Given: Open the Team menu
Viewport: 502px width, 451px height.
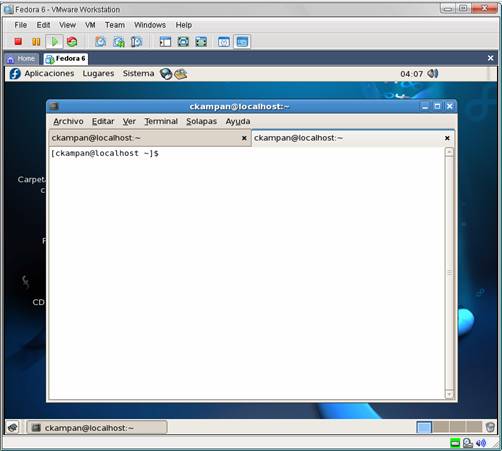Looking at the screenshot, I should (x=115, y=25).
